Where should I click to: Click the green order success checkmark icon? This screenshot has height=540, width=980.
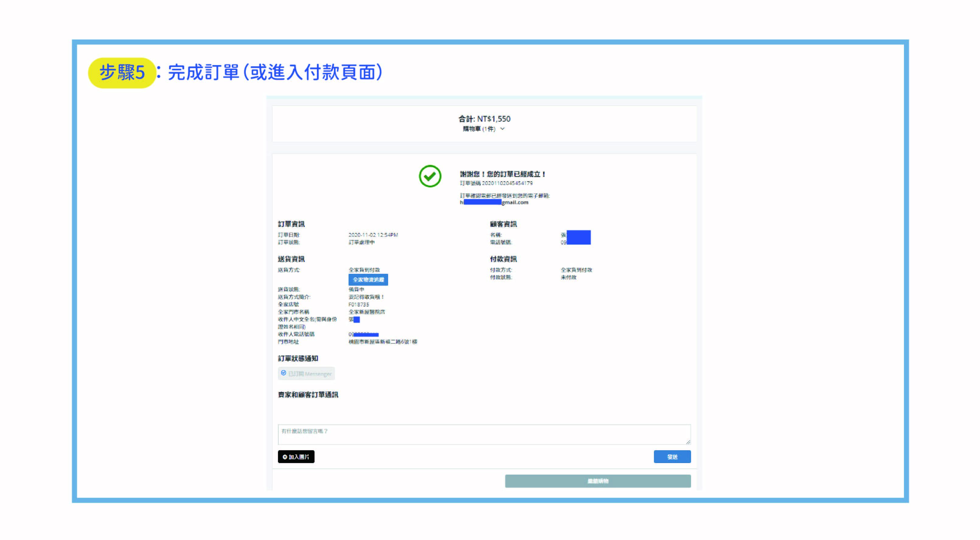coord(430,176)
